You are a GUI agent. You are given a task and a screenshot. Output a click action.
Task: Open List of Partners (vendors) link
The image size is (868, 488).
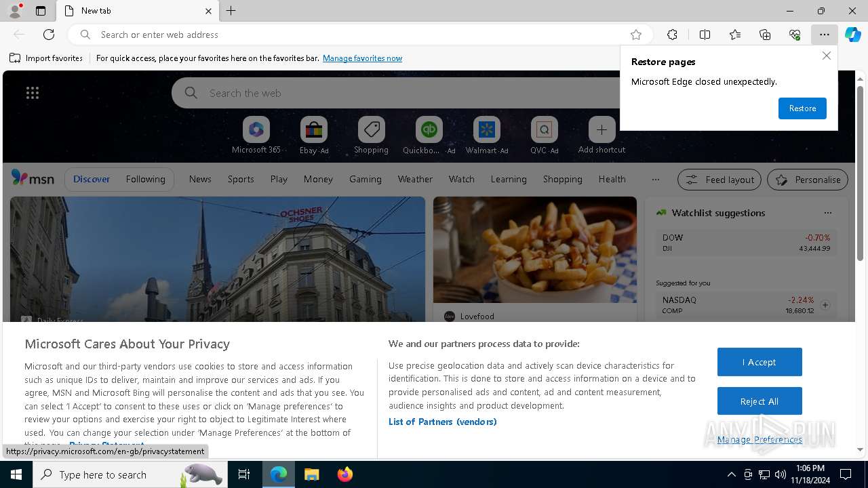click(x=443, y=422)
